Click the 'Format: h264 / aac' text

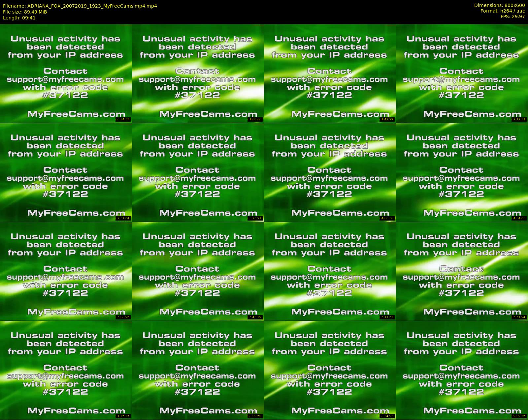click(x=503, y=11)
